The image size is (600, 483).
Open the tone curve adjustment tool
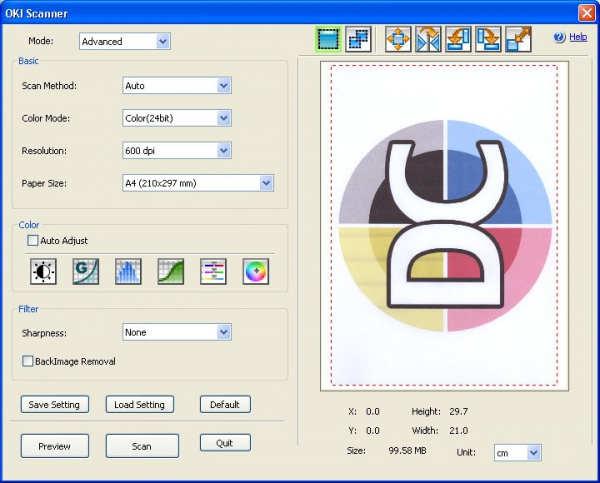pos(170,271)
